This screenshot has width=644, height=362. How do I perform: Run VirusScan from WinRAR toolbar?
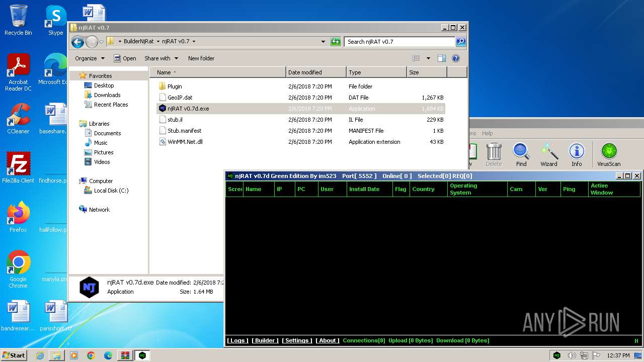pyautogui.click(x=609, y=155)
